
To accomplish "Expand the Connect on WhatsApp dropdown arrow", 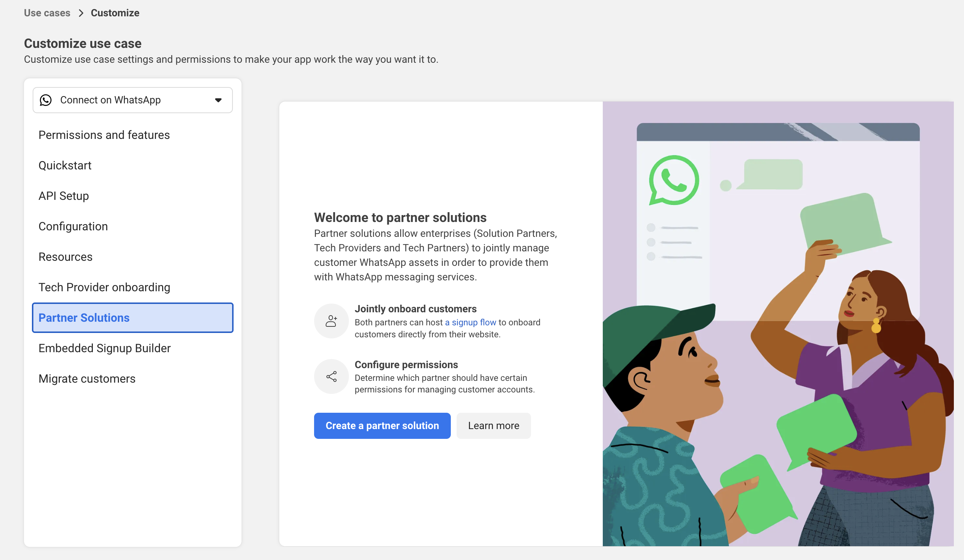I will pyautogui.click(x=218, y=100).
